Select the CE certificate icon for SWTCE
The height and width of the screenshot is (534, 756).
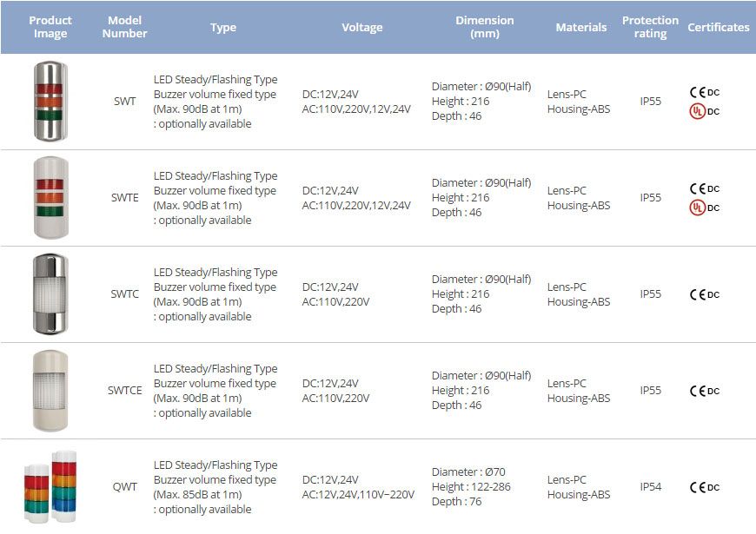point(698,391)
